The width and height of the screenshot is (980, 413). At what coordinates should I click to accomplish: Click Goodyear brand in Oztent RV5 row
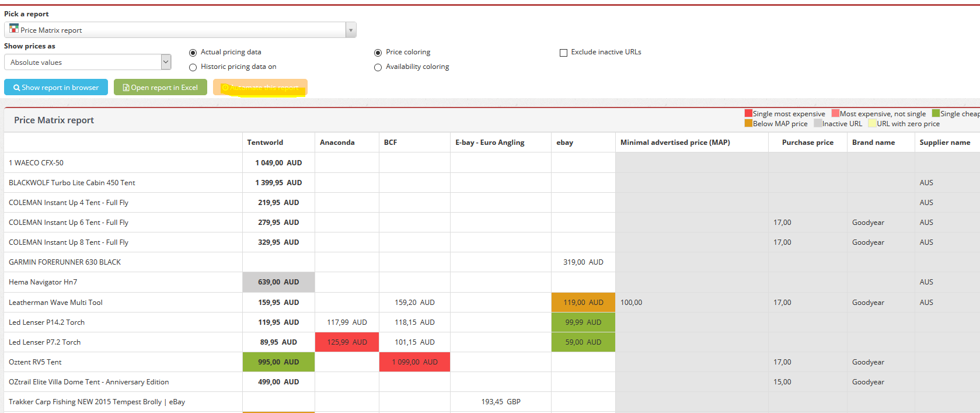(868, 362)
